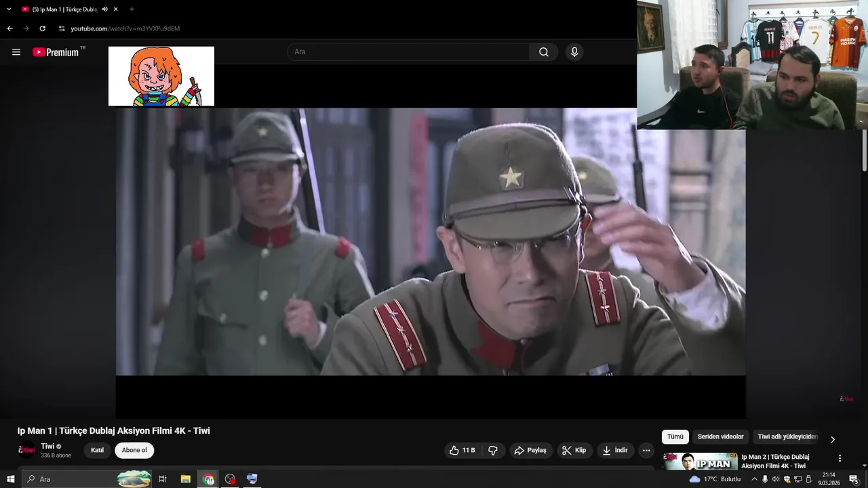Open a new browser tab
Viewport: 868px width, 488px height.
pos(132,9)
